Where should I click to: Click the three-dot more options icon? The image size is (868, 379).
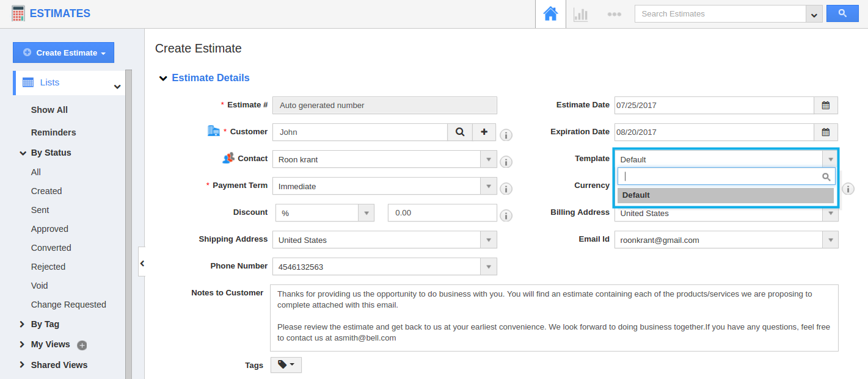coord(614,14)
